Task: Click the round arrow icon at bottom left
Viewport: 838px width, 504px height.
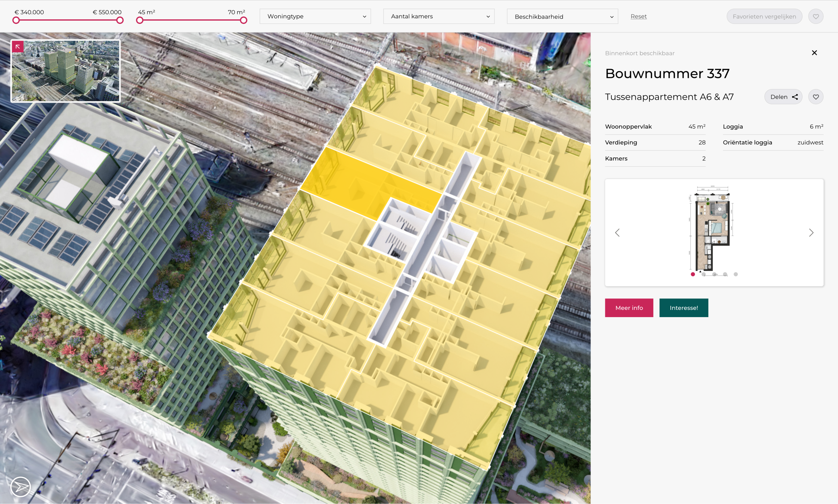Action: 20,487
